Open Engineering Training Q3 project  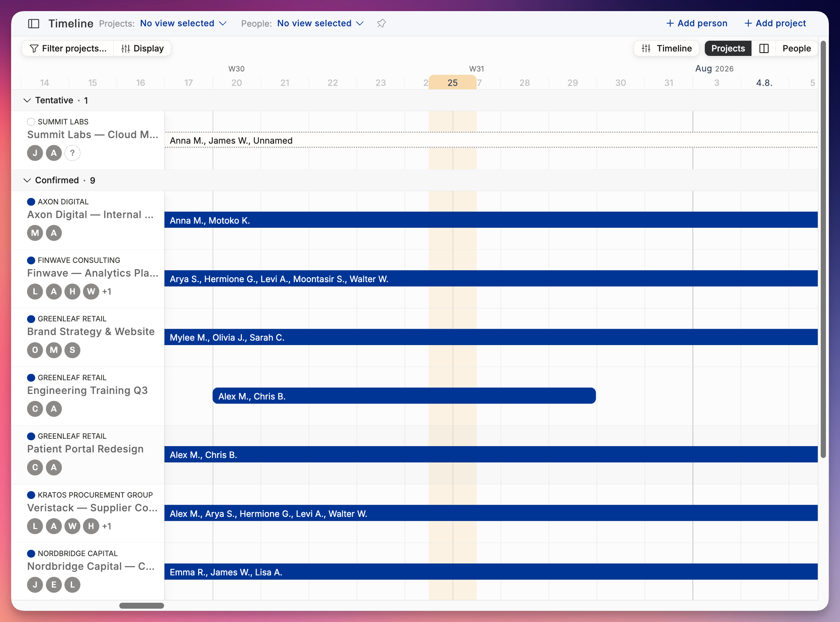(x=87, y=391)
